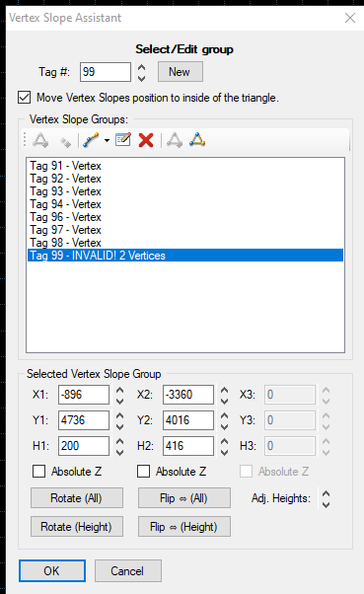This screenshot has width=364, height=594.
Task: Click the red X delete group icon
Action: tap(146, 140)
